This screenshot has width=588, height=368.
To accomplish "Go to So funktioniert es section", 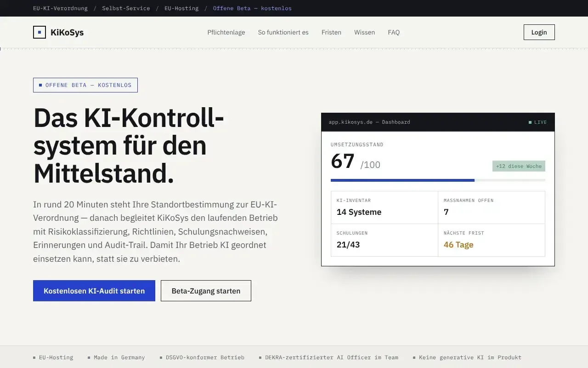I will tap(283, 32).
